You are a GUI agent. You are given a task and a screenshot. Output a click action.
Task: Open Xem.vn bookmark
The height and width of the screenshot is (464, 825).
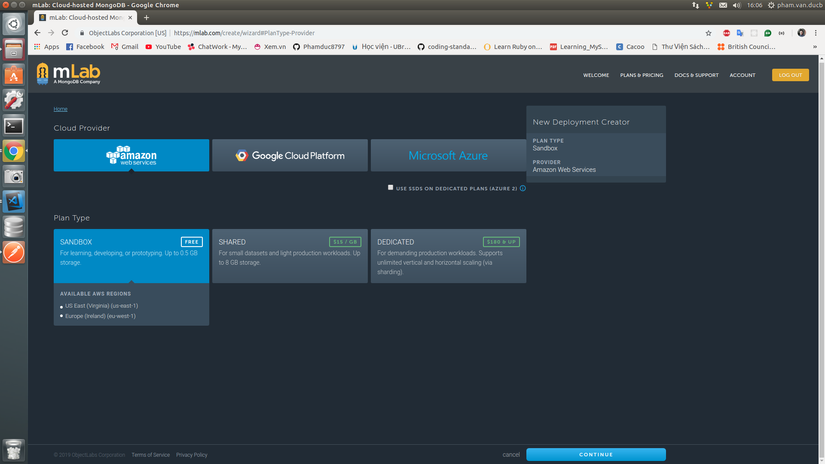(270, 47)
